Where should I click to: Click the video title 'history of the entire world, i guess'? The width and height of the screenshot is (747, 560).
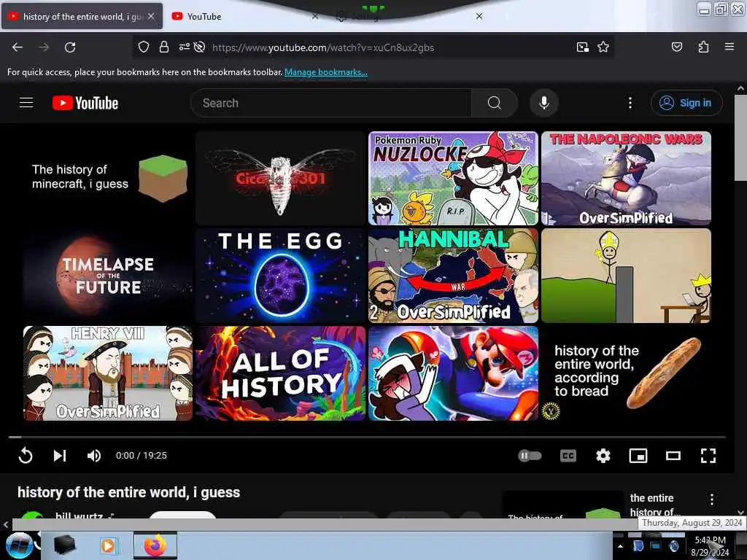[x=128, y=492]
